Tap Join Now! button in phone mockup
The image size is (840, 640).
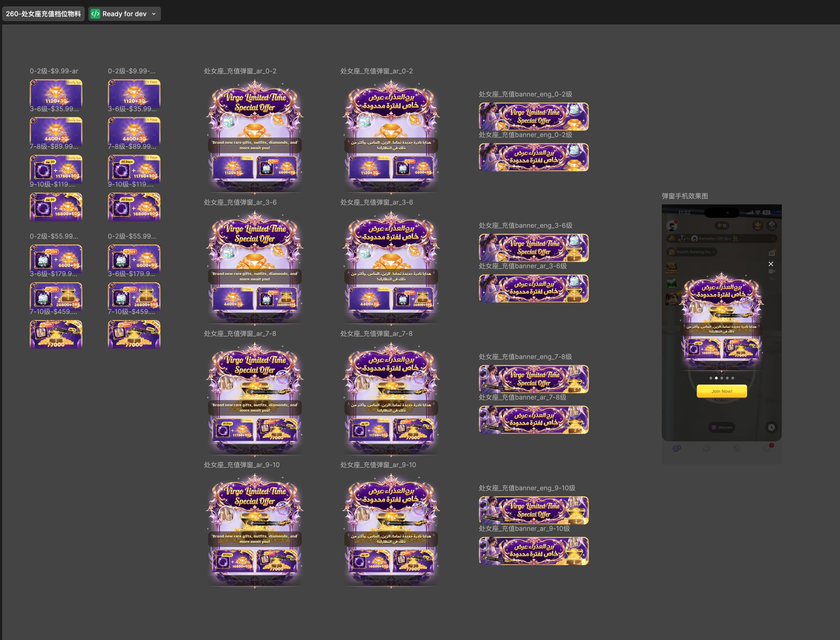tap(722, 391)
